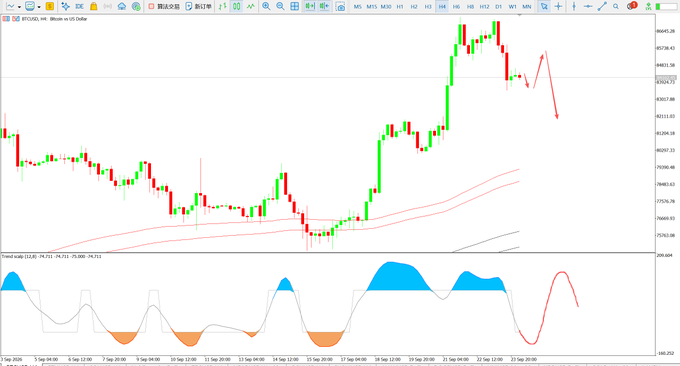Open the navigator star icon
The height and width of the screenshot is (366, 680).
pos(65,7)
